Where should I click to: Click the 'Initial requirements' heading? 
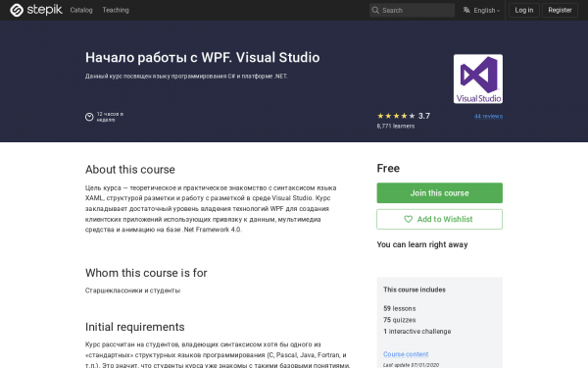135,327
